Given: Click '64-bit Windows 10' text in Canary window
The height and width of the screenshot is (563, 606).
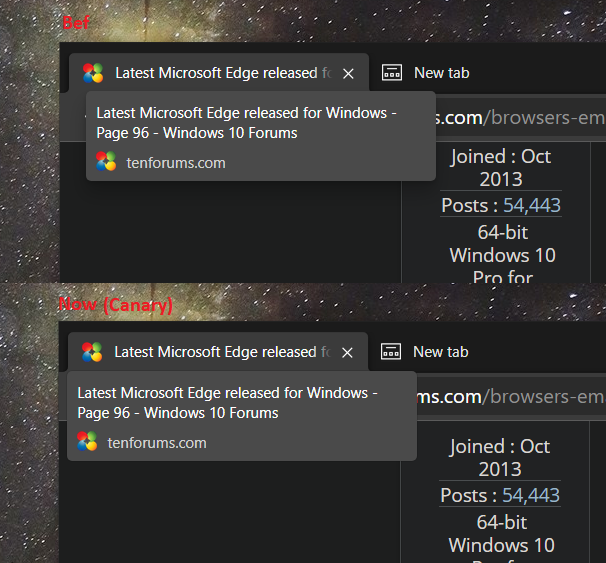Looking at the screenshot, I should (x=502, y=534).
